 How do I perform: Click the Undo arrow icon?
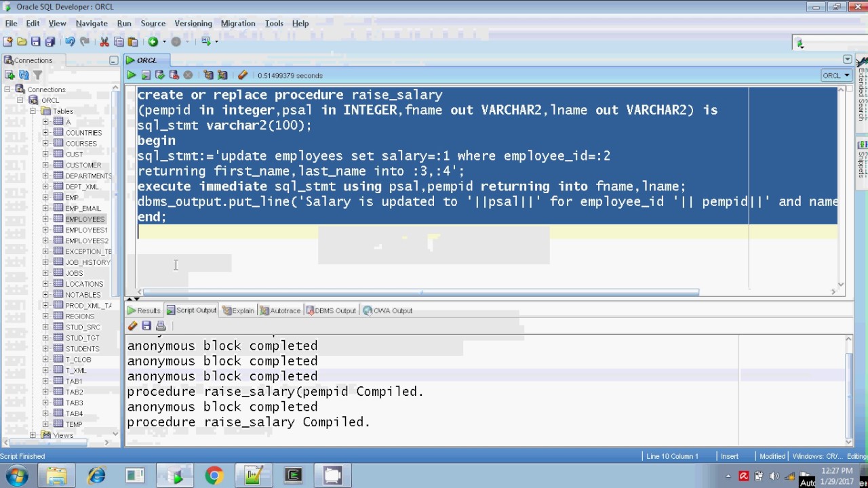tap(70, 41)
